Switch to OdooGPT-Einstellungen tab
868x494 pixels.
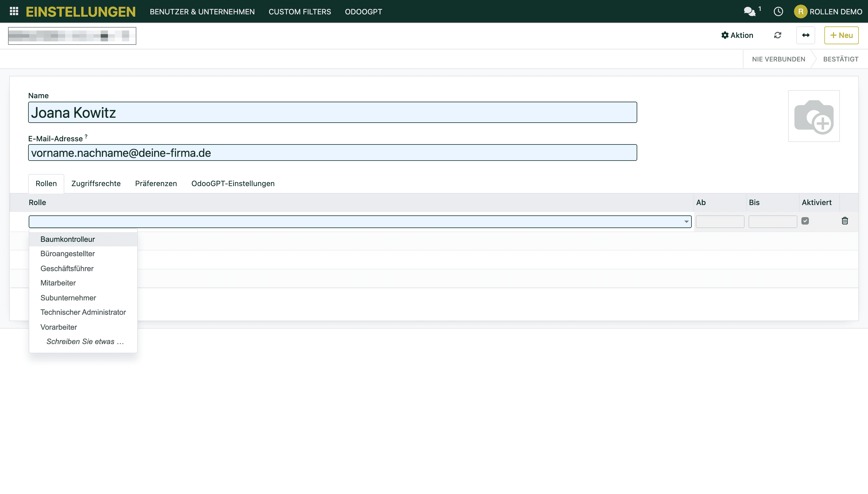click(233, 184)
